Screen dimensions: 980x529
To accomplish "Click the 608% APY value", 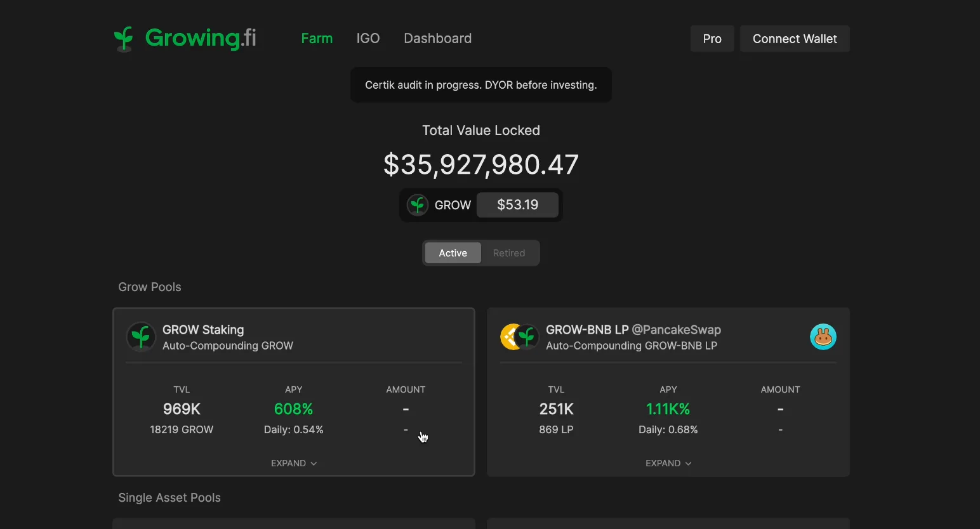I will (x=294, y=409).
